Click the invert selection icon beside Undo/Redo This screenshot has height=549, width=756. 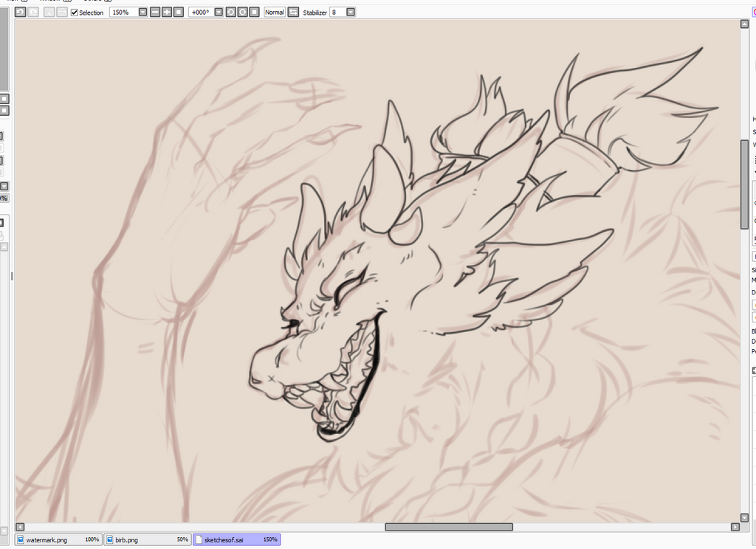(x=62, y=12)
